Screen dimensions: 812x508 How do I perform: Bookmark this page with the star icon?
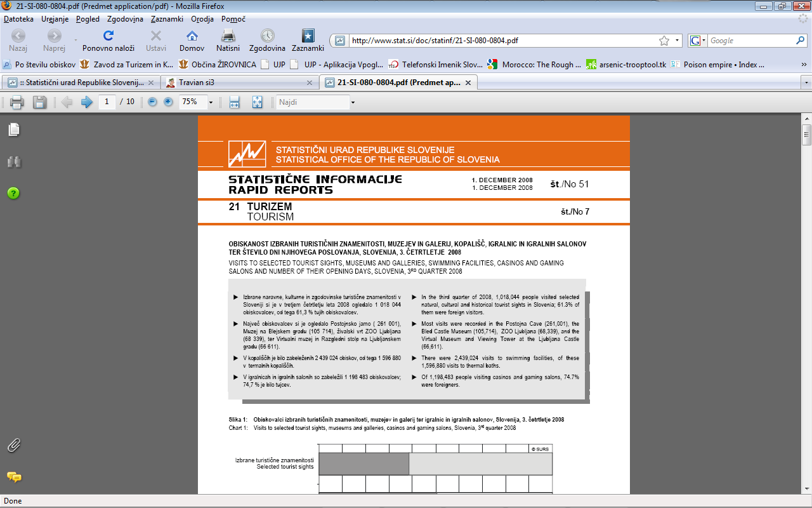(664, 41)
